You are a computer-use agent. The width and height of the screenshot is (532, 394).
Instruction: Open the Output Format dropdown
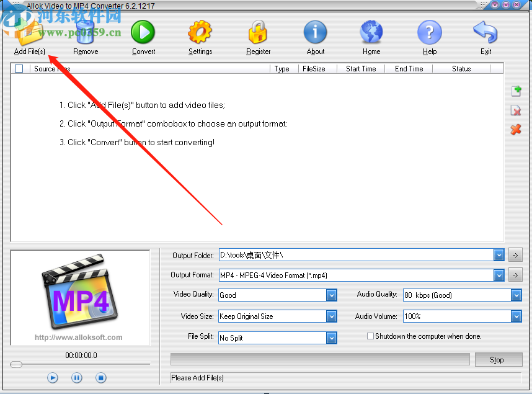[499, 275]
